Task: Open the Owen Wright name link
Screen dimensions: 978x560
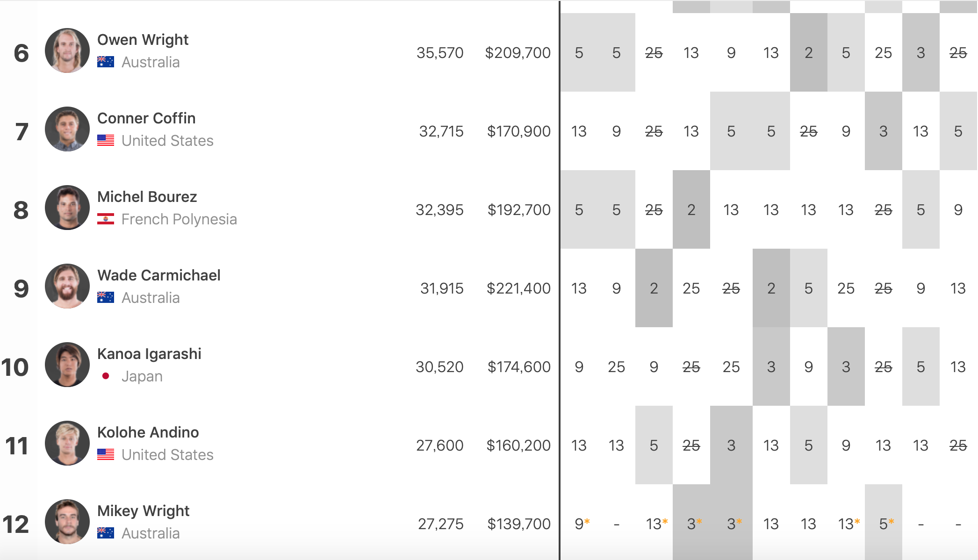Action: click(143, 40)
